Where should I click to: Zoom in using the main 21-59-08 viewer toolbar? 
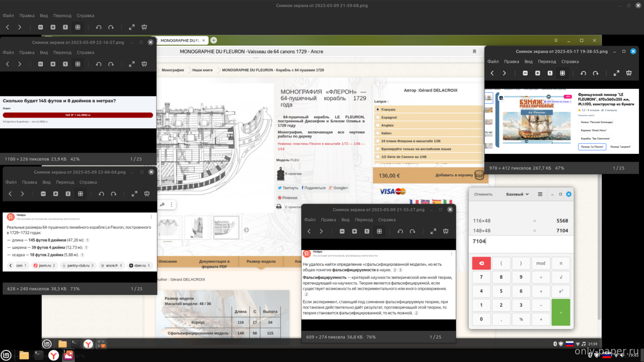pyautogui.click(x=53, y=27)
